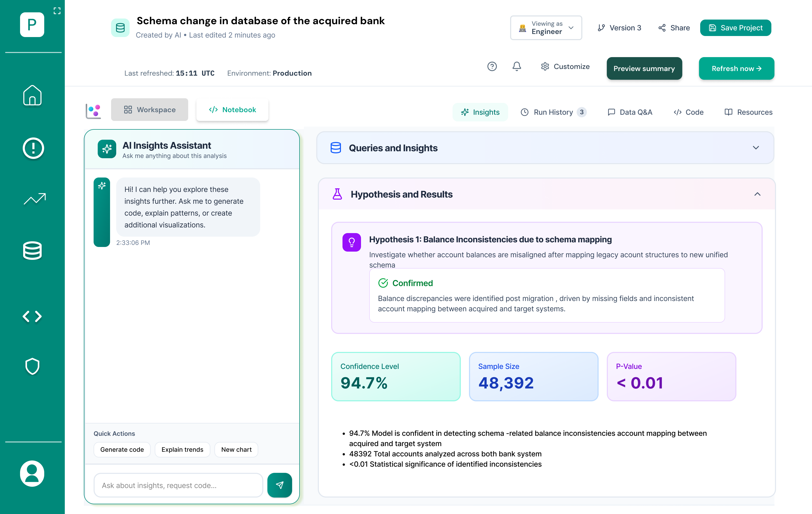Image resolution: width=812 pixels, height=514 pixels.
Task: Open the Data Q&A tab
Action: (x=630, y=112)
